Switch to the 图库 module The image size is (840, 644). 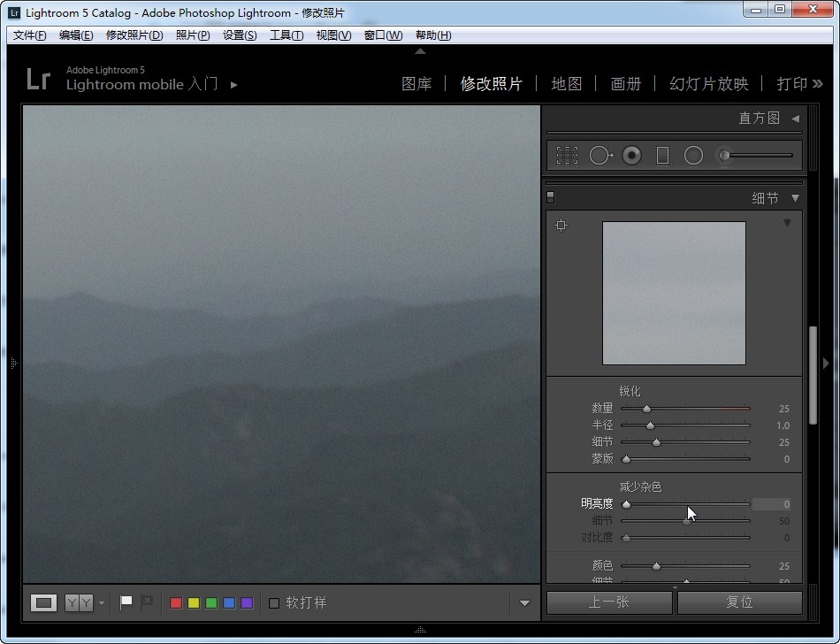[x=416, y=84]
